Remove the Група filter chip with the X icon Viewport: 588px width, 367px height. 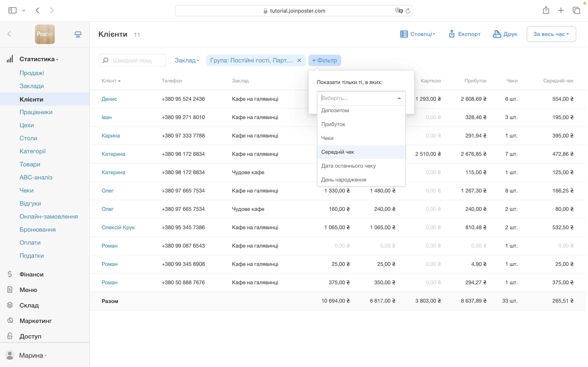(299, 60)
